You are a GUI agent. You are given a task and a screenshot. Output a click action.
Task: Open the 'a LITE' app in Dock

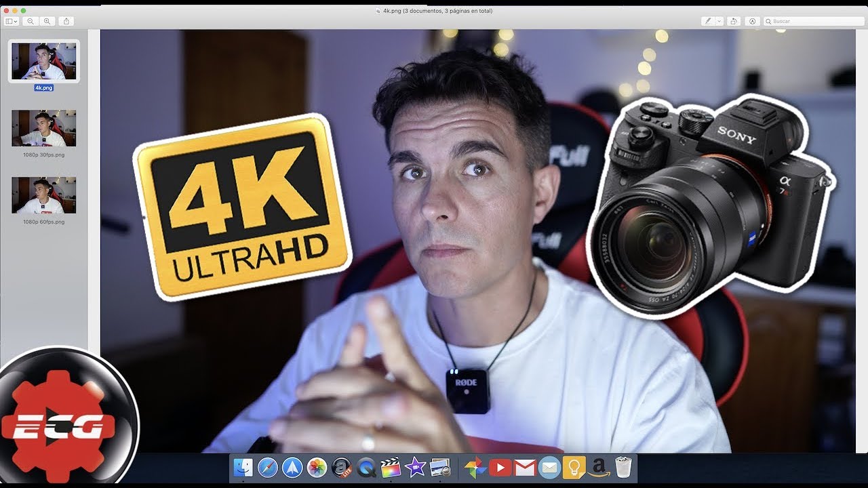tap(341, 467)
